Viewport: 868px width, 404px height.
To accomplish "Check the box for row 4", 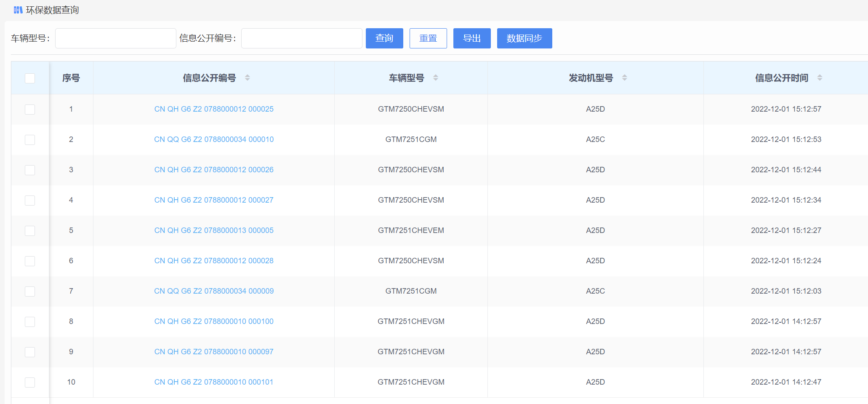I will [30, 201].
